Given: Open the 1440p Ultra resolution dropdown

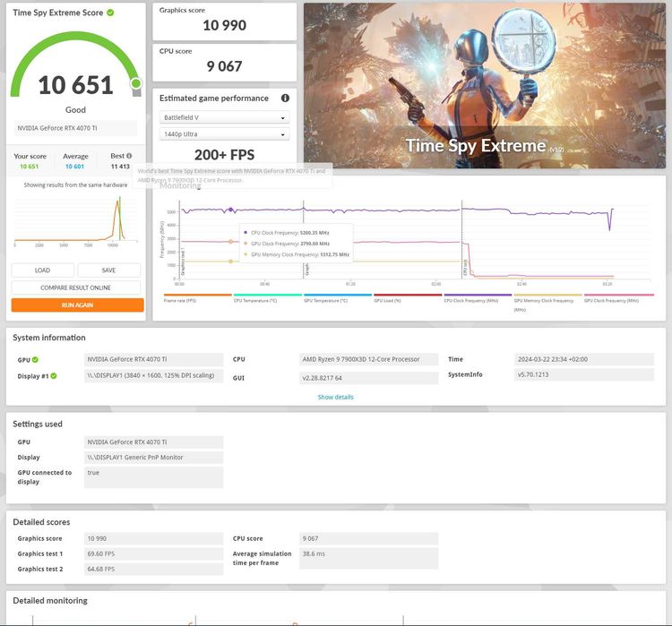Looking at the screenshot, I should 224,134.
